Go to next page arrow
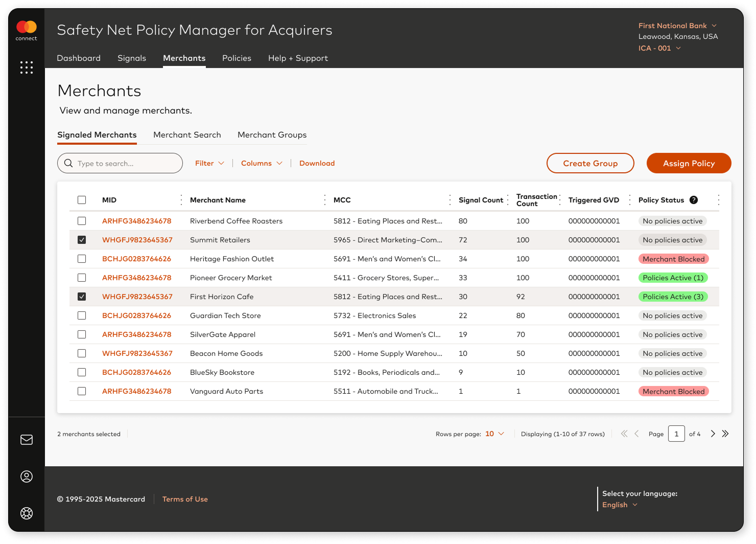This screenshot has height=544, width=756. point(713,434)
